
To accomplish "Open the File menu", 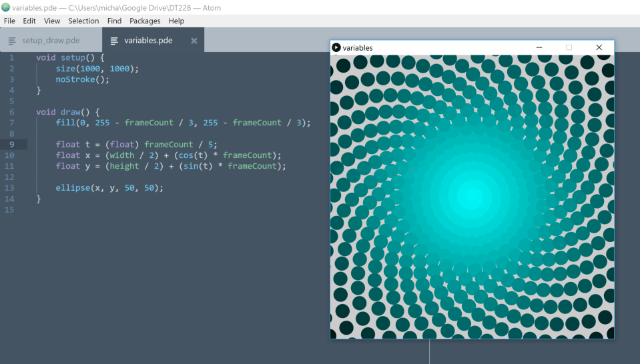I will (x=9, y=21).
